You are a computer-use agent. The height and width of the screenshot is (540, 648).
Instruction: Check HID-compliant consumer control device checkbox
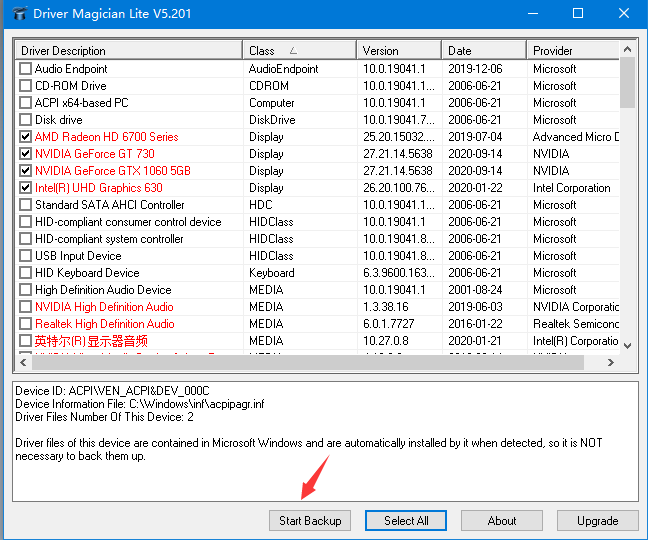(26, 222)
